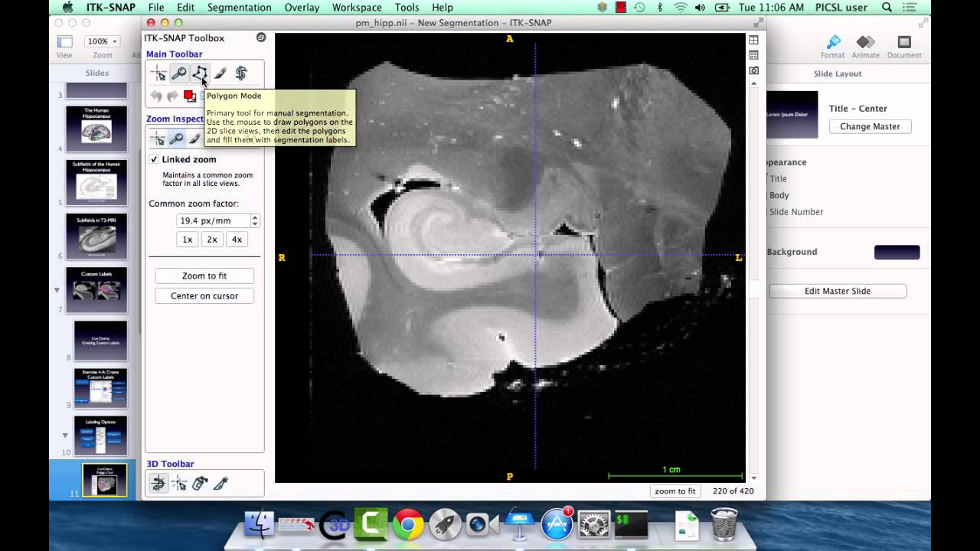Screen dimensions: 980x551
Task: Uncheck the Linked zoom checkbox
Action: coord(154,159)
